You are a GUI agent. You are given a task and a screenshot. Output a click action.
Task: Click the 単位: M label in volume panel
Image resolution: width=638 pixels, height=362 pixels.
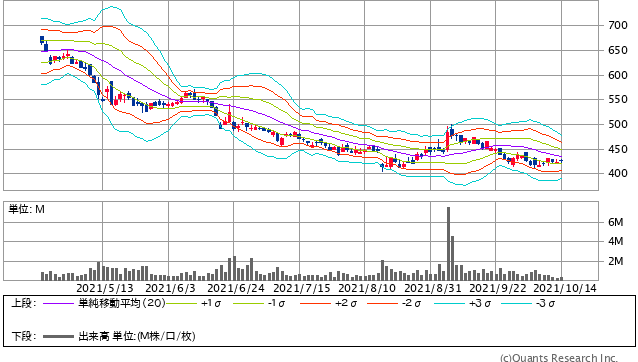point(26,209)
